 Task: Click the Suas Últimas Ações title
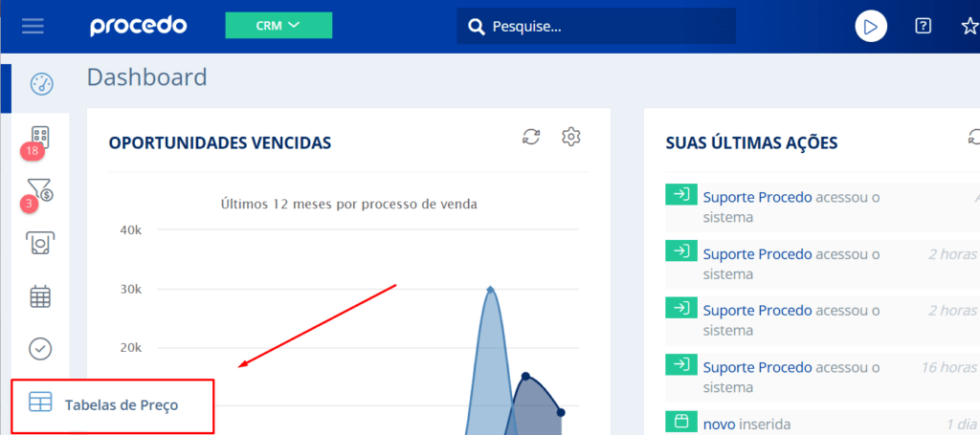752,142
